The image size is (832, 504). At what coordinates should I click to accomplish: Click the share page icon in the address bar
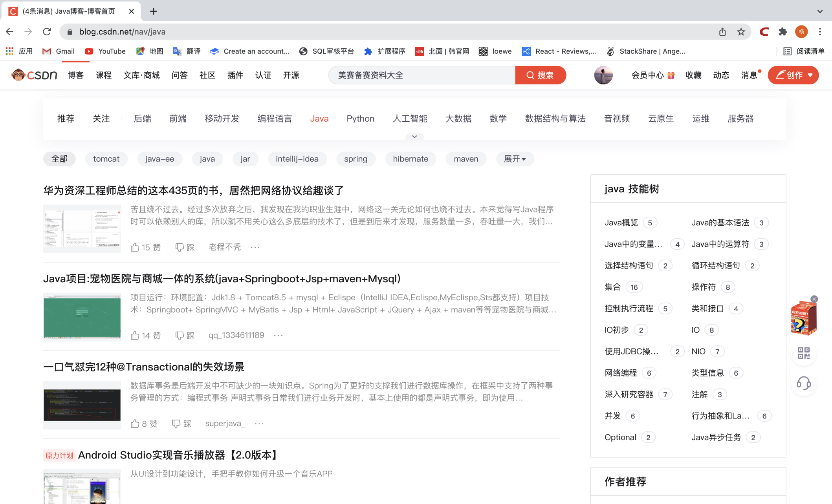coord(722,32)
